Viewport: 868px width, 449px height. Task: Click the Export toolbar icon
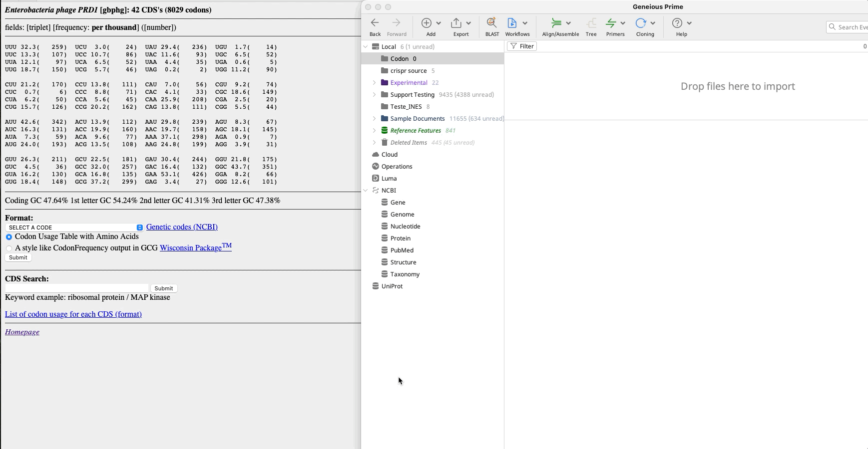click(x=456, y=23)
